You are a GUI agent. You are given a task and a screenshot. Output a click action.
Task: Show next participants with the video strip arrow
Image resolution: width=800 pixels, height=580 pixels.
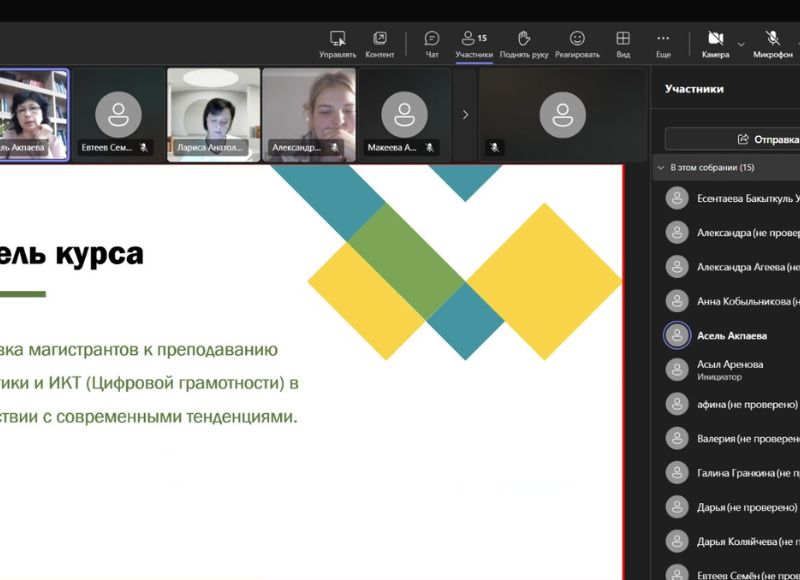(x=465, y=115)
